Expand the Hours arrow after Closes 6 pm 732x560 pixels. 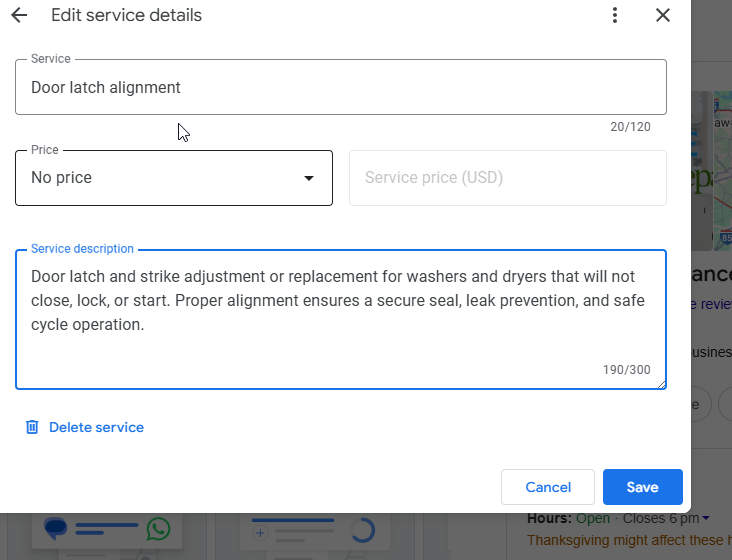pyautogui.click(x=706, y=518)
